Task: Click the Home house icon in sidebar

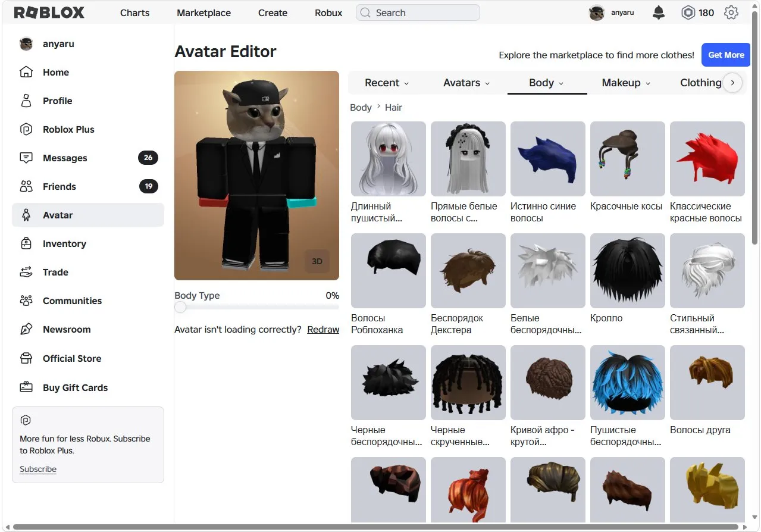Action: coord(26,72)
